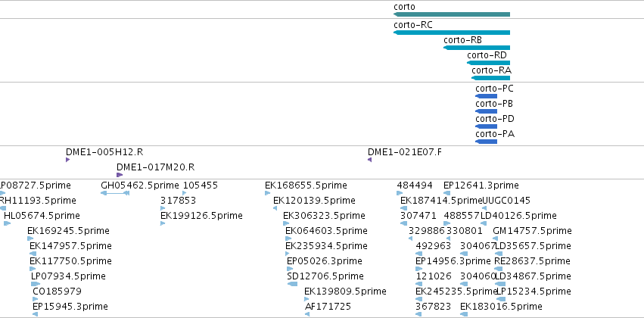This screenshot has width=644, height=318.
Task: Select the LP07934.5prime EST label
Action: (68, 276)
